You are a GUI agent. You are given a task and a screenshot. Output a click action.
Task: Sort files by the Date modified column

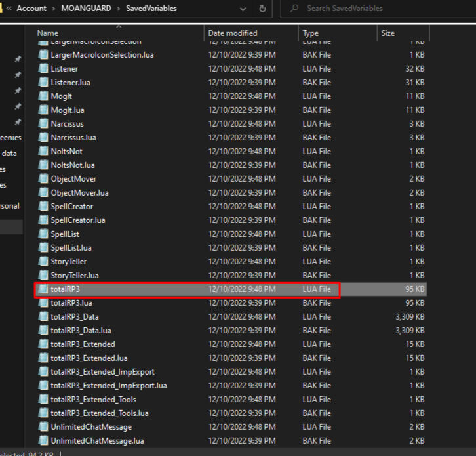233,33
